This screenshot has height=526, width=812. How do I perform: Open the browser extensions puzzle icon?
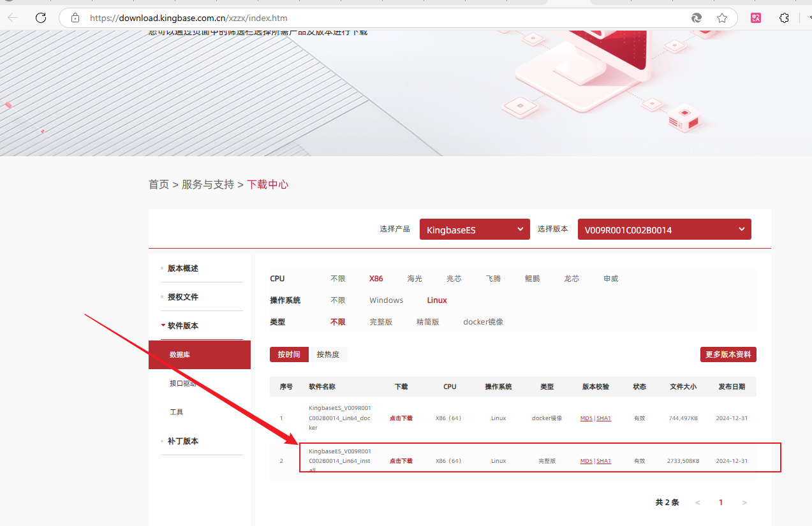pyautogui.click(x=785, y=18)
